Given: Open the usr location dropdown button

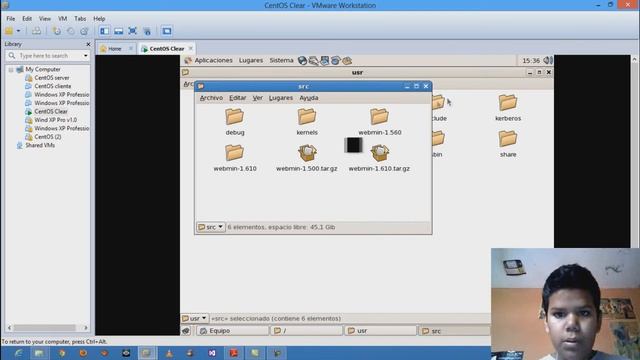Looking at the screenshot, I should (195, 318).
